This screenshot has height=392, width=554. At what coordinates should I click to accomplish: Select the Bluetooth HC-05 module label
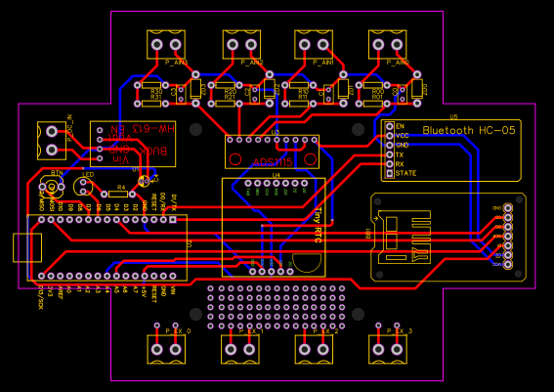[469, 130]
